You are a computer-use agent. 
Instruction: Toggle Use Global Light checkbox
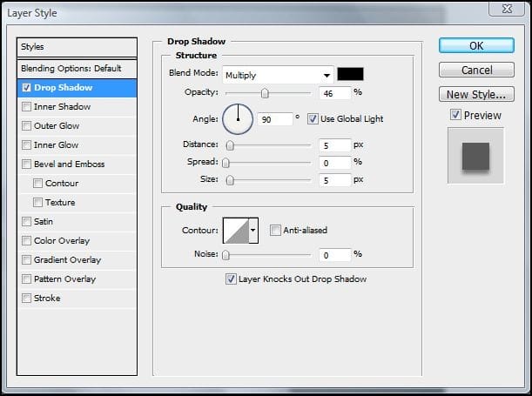(313, 119)
